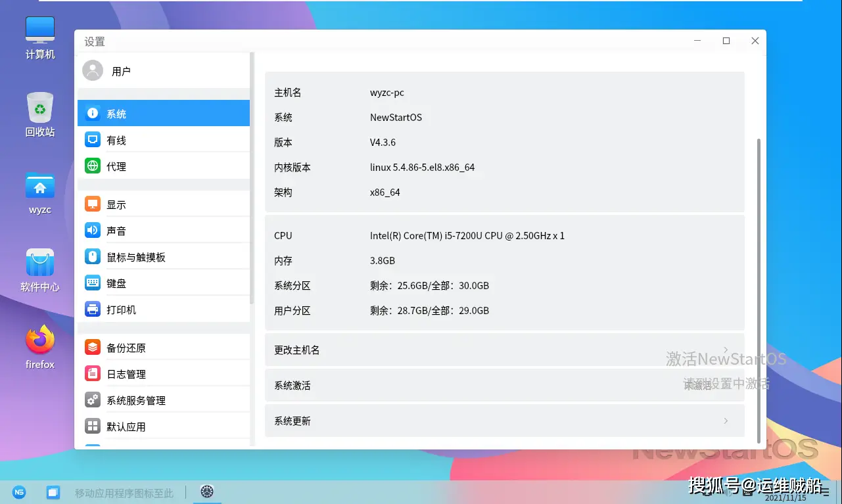Click the settings gear icon on taskbar
The height and width of the screenshot is (504, 842).
207,492
